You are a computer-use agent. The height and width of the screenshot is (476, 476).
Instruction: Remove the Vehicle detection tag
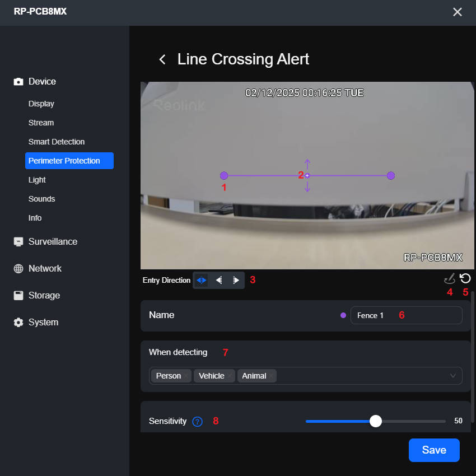coord(230,376)
